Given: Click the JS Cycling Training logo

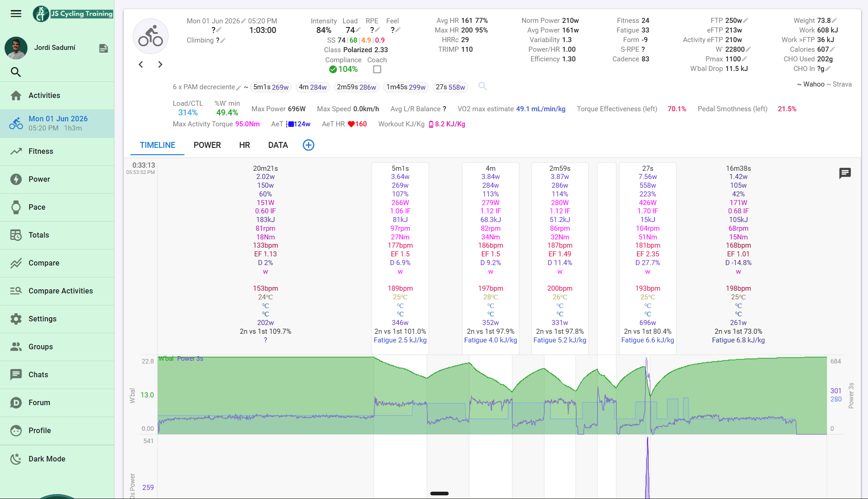Looking at the screenshot, I should 73,14.
